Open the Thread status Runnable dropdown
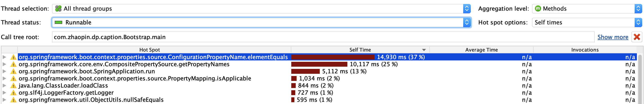Image resolution: width=644 pixels, height=104 pixels. point(261,22)
